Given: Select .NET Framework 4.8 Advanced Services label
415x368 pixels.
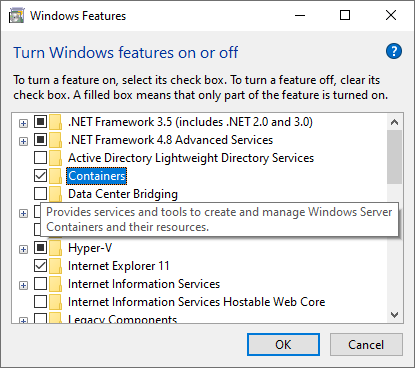Looking at the screenshot, I should click(x=170, y=140).
